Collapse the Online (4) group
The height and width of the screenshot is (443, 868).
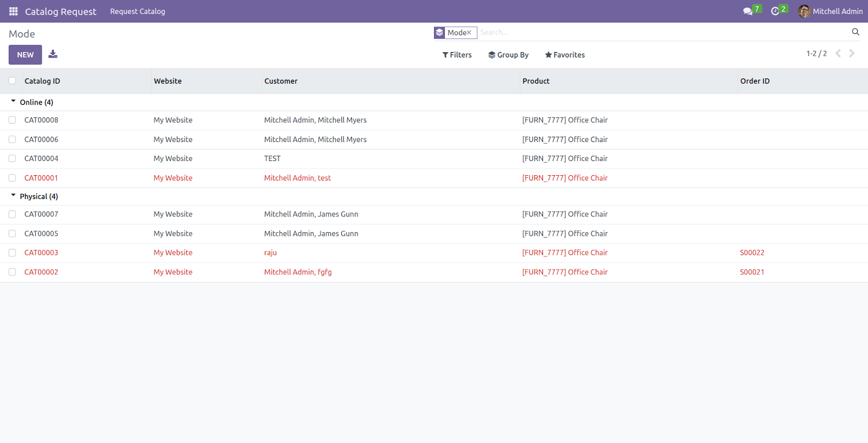(x=32, y=102)
